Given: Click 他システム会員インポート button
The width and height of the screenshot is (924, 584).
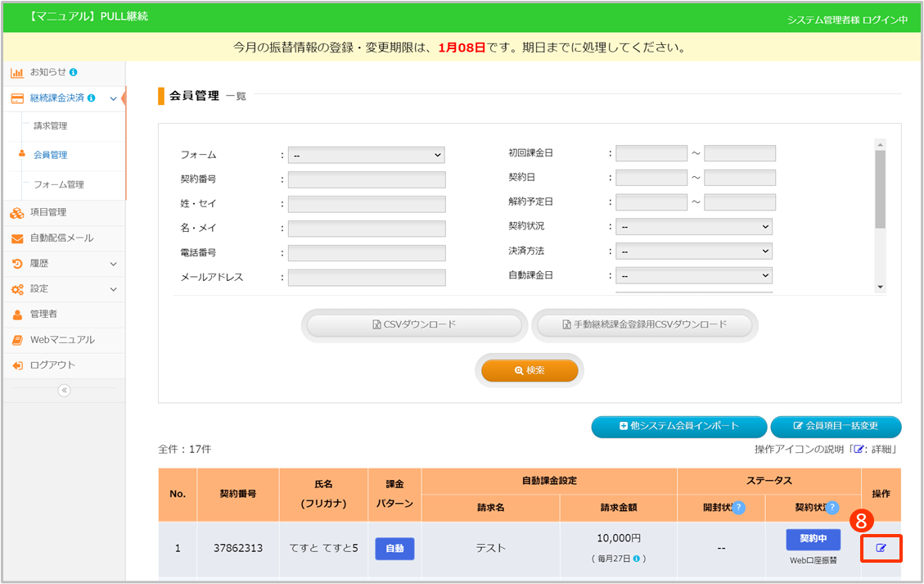Looking at the screenshot, I should click(678, 427).
